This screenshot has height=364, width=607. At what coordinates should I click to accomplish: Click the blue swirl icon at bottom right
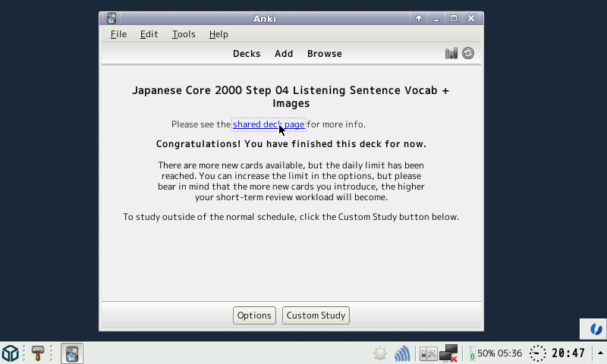point(596,329)
